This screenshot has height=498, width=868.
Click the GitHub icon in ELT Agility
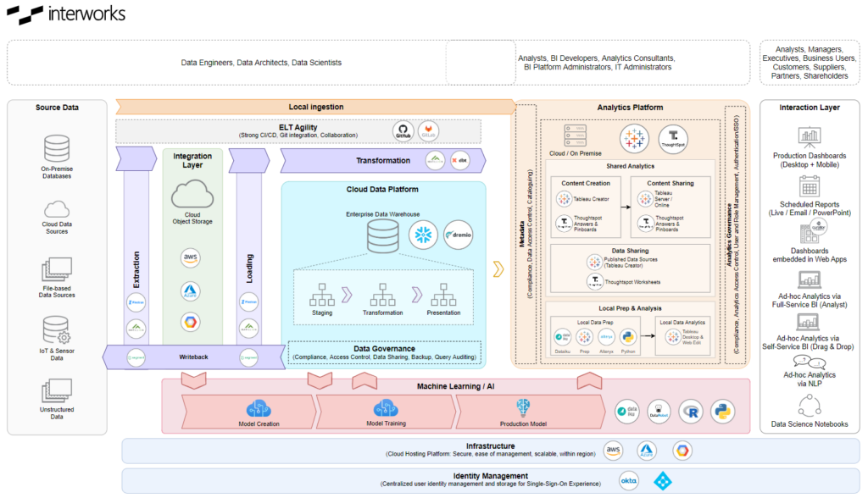(402, 130)
